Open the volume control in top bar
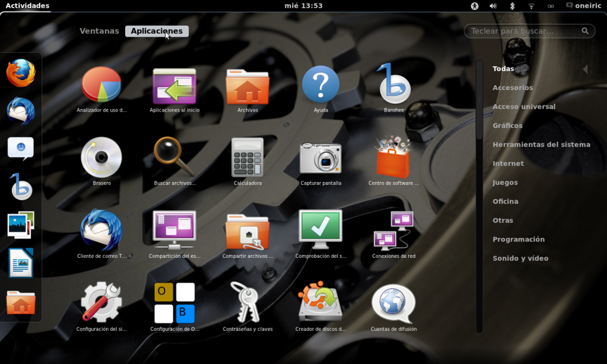This screenshot has height=364, width=607. pos(492,6)
